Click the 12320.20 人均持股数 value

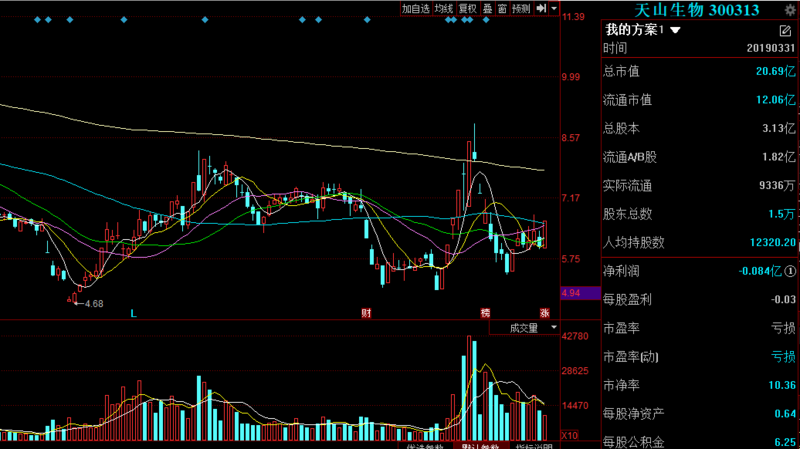click(772, 242)
